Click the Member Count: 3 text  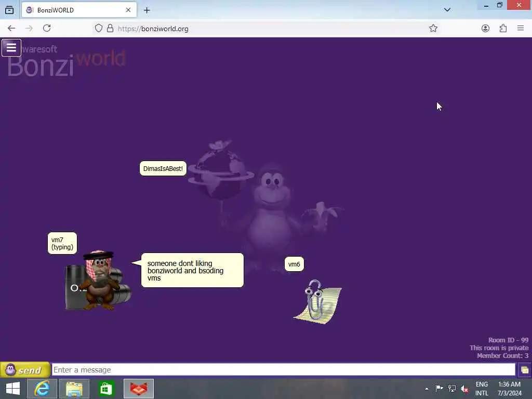point(502,355)
